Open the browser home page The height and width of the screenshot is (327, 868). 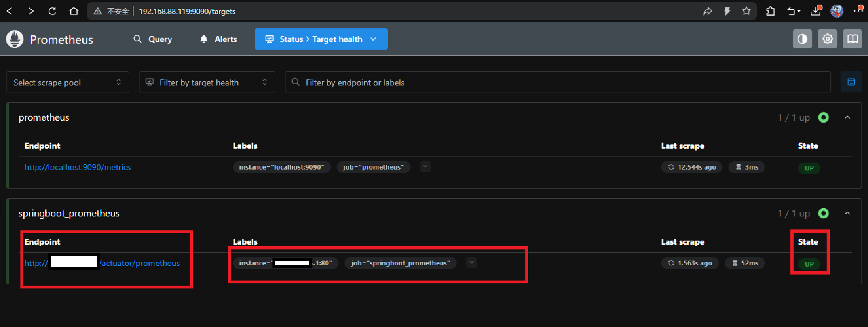(74, 11)
